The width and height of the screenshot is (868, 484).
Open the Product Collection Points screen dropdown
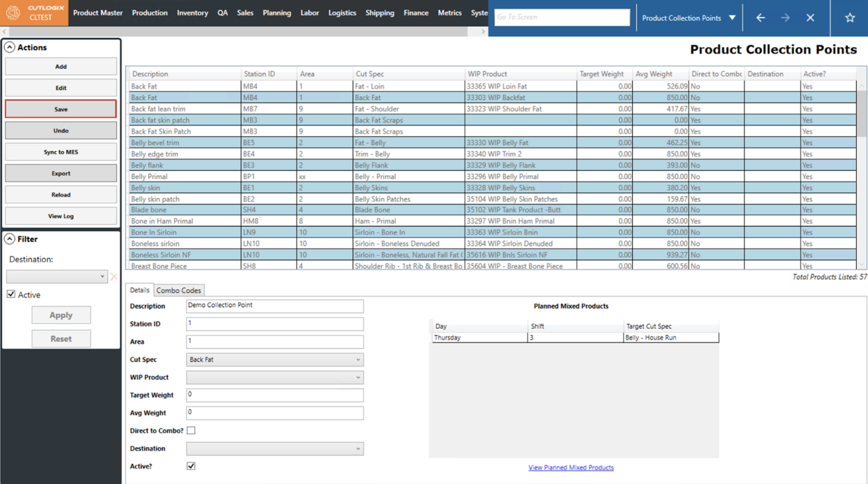pyautogui.click(x=732, y=18)
